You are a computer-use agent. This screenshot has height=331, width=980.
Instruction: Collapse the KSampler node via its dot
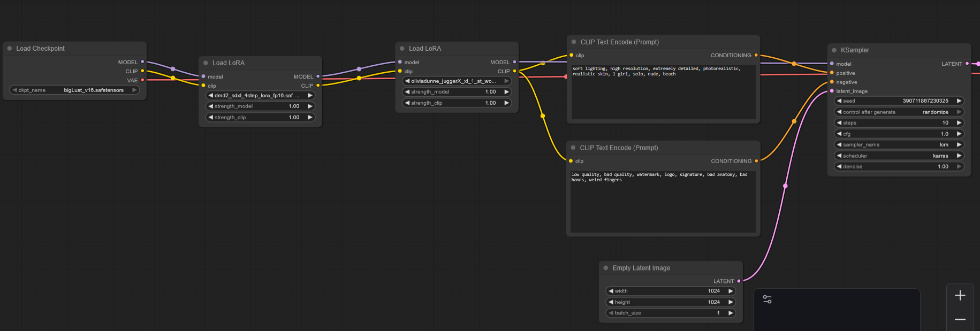(x=834, y=50)
